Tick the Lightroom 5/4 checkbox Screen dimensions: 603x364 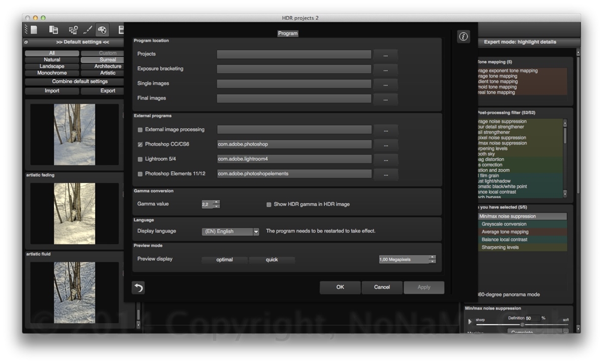click(140, 159)
